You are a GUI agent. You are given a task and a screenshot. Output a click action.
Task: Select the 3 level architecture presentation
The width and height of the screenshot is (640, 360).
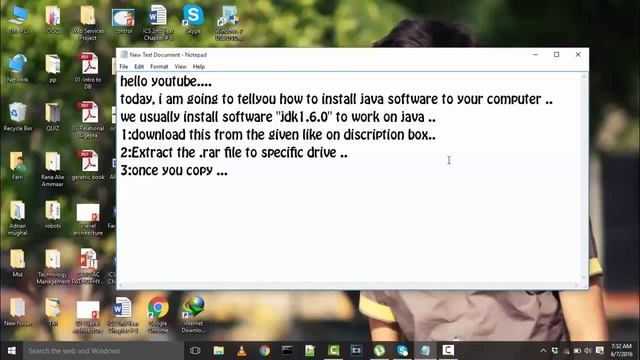tap(88, 219)
